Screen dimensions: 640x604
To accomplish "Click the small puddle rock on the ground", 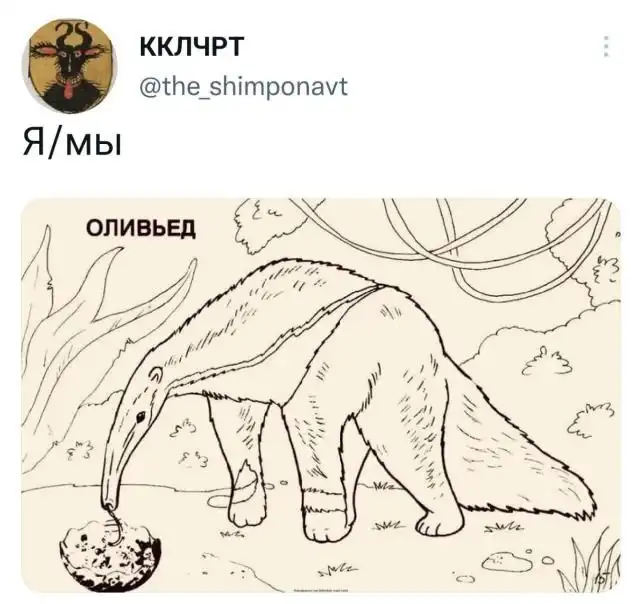I will [x=507, y=562].
